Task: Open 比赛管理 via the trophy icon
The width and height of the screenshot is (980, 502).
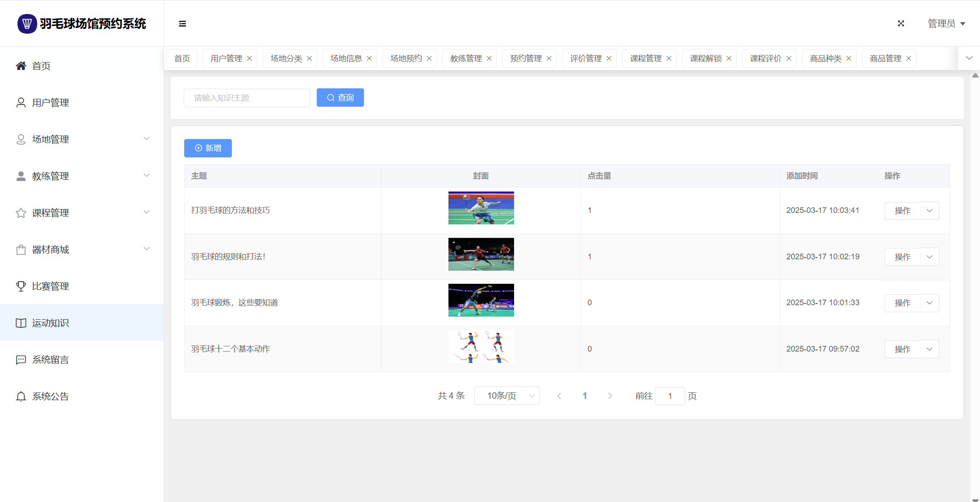Action: click(x=21, y=286)
